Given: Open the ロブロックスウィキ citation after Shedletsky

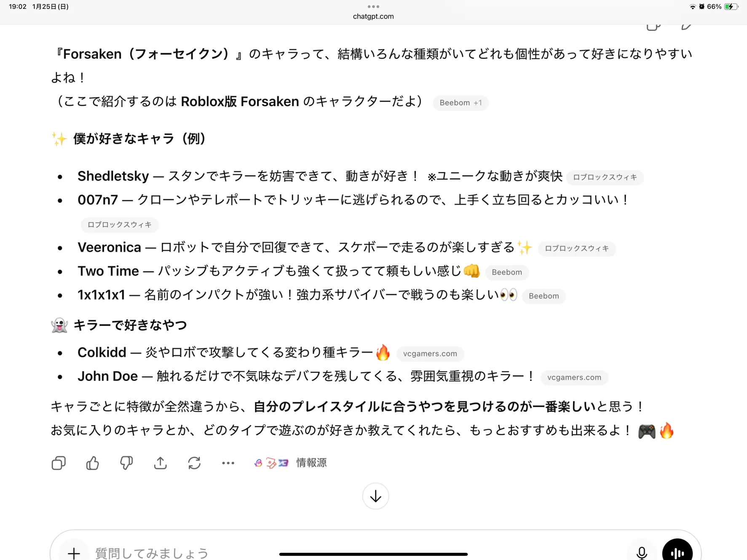Looking at the screenshot, I should tap(605, 177).
